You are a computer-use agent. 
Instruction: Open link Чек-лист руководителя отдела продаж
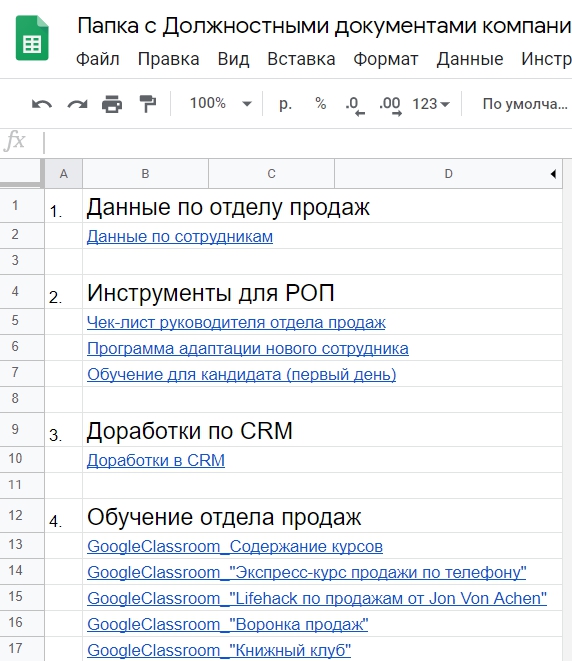click(236, 323)
